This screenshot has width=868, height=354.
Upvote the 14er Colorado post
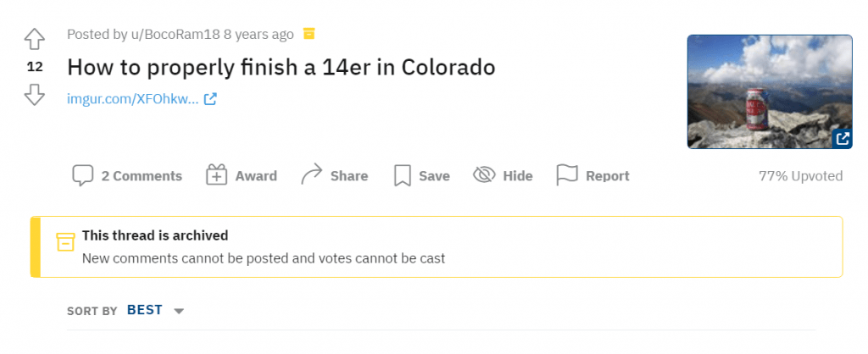34,39
